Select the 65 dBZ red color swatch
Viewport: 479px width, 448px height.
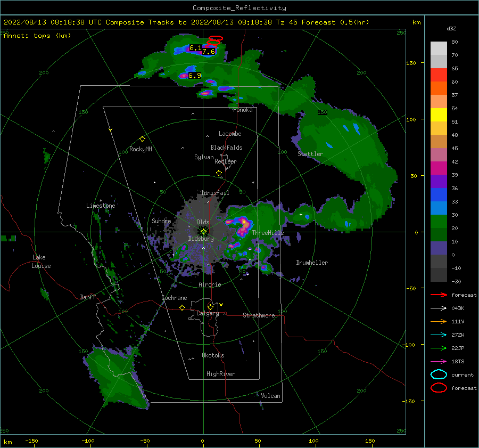[x=439, y=75]
